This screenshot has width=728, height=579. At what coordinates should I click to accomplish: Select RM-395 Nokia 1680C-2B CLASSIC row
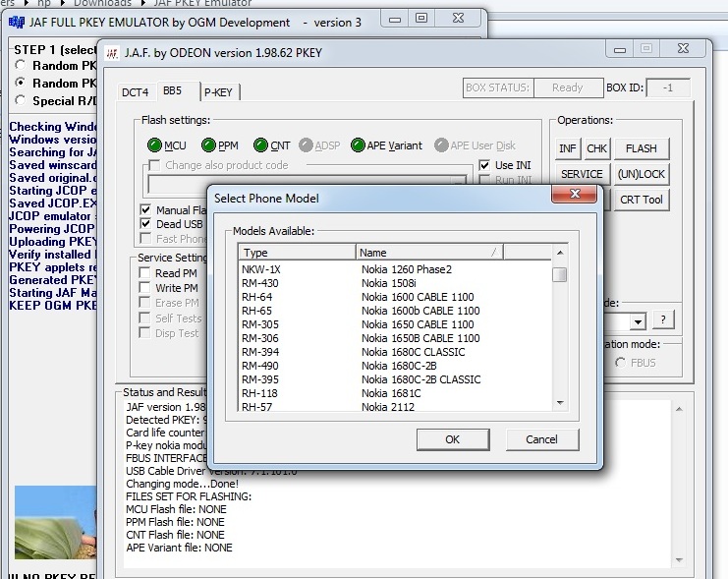coord(395,379)
